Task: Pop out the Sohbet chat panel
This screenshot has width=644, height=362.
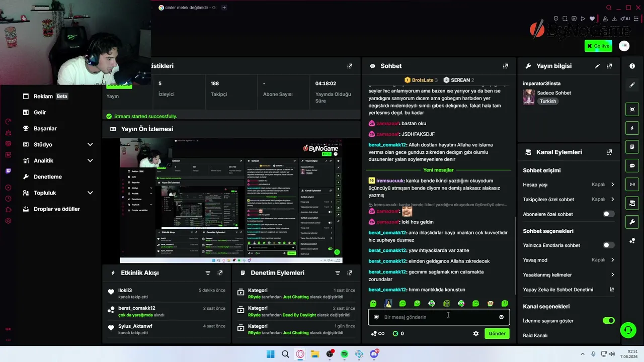Action: pos(505,66)
